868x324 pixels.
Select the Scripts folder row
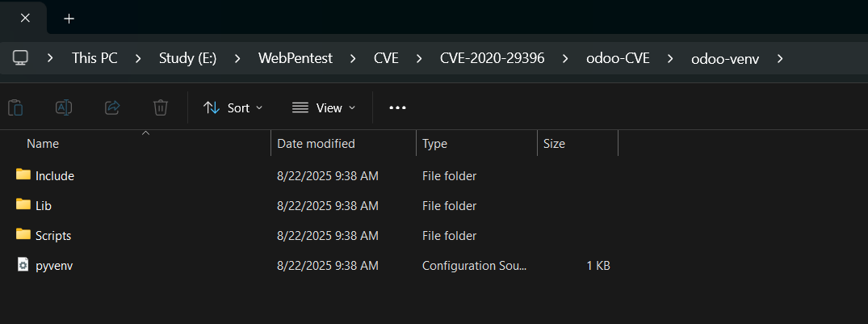click(53, 236)
